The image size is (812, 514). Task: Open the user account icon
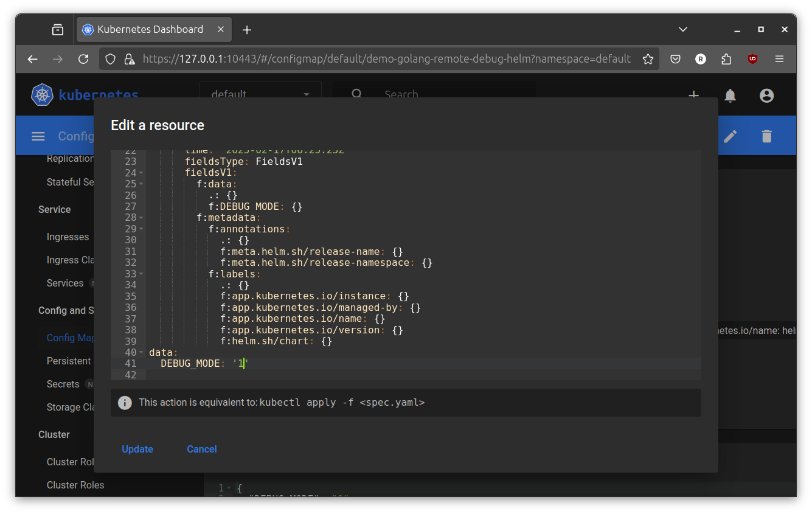[767, 96]
